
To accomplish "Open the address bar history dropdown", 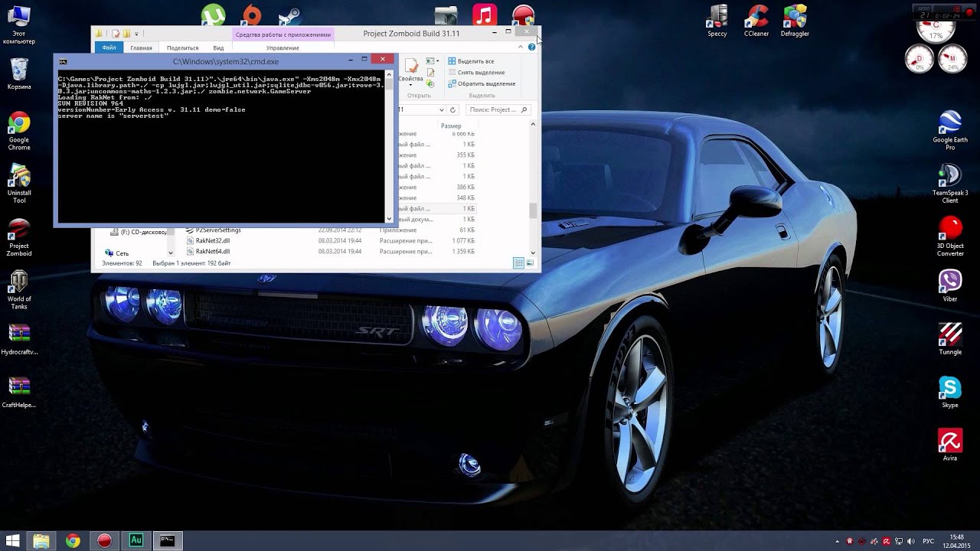I will (x=440, y=109).
